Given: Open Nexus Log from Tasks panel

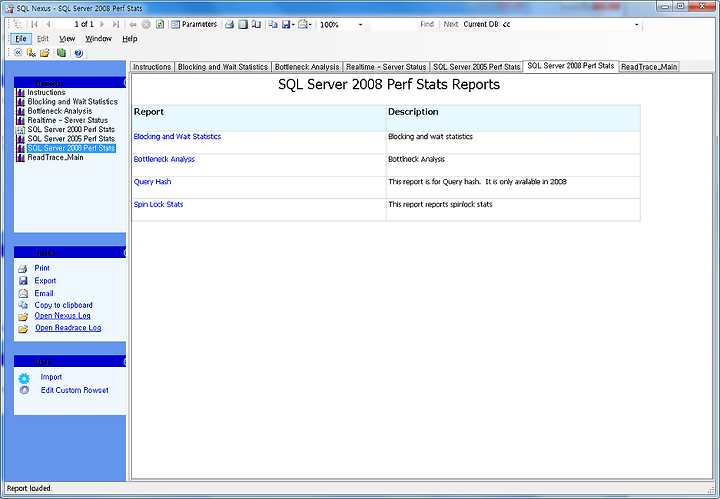Looking at the screenshot, I should tap(62, 316).
